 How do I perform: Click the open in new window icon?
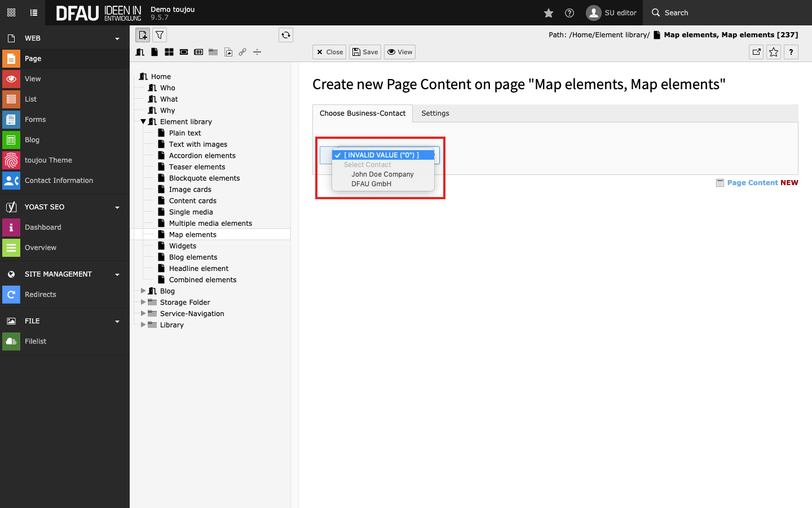coord(756,52)
